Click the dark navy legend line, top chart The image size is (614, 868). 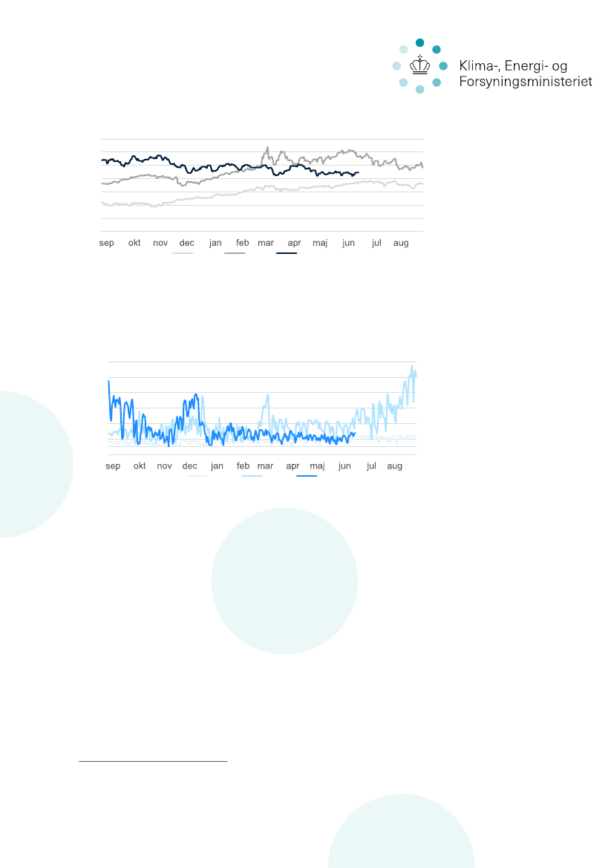(287, 253)
